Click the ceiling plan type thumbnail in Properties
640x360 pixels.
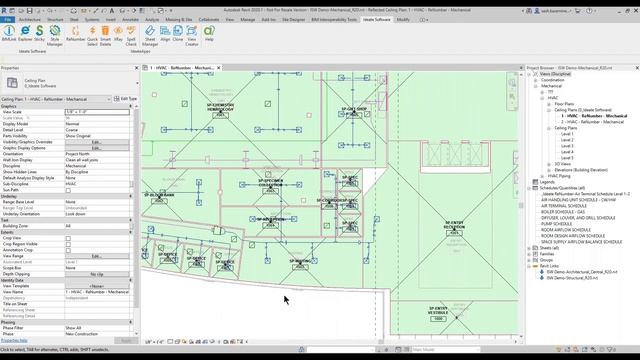(12, 83)
